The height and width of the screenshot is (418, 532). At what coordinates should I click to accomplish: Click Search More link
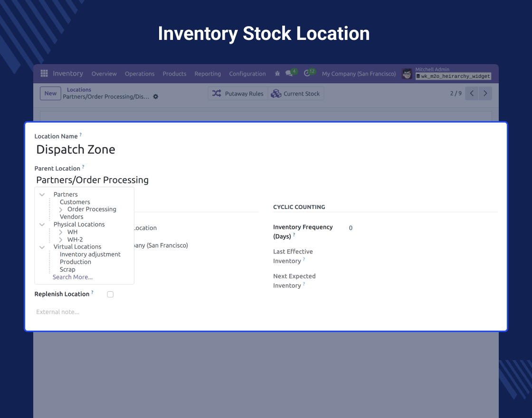[73, 277]
